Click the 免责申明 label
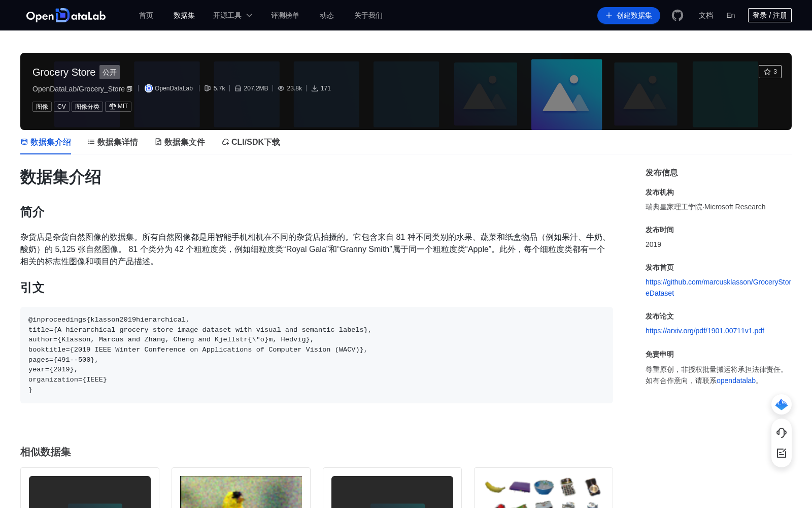812x508 pixels. tap(660, 355)
